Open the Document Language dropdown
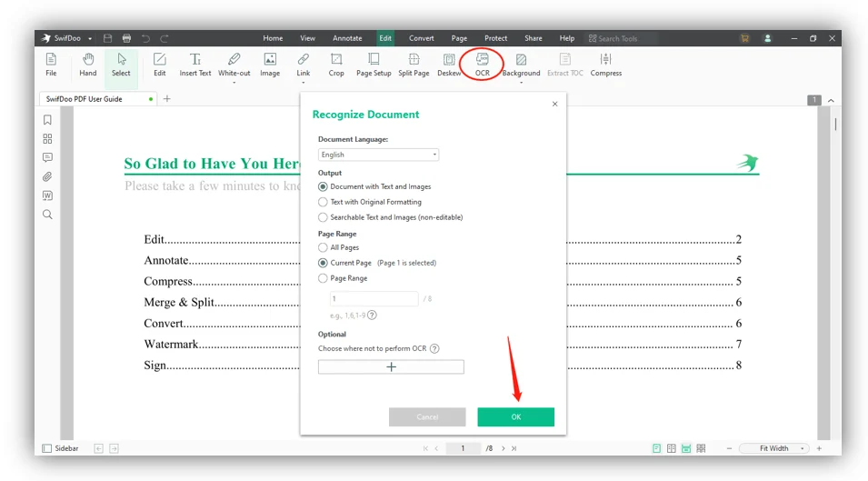Screen dimensions: 868x481 379,155
